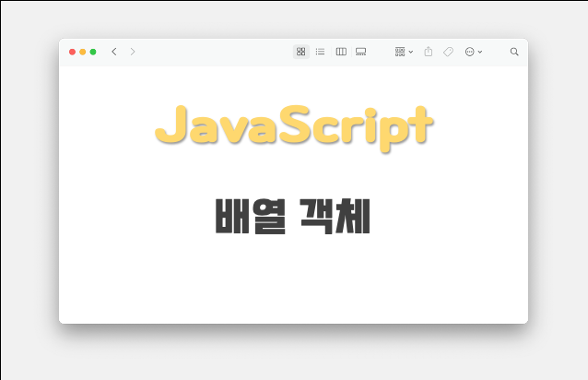Open the group-by options dropdown
Image resolution: width=588 pixels, height=380 pixels.
404,52
